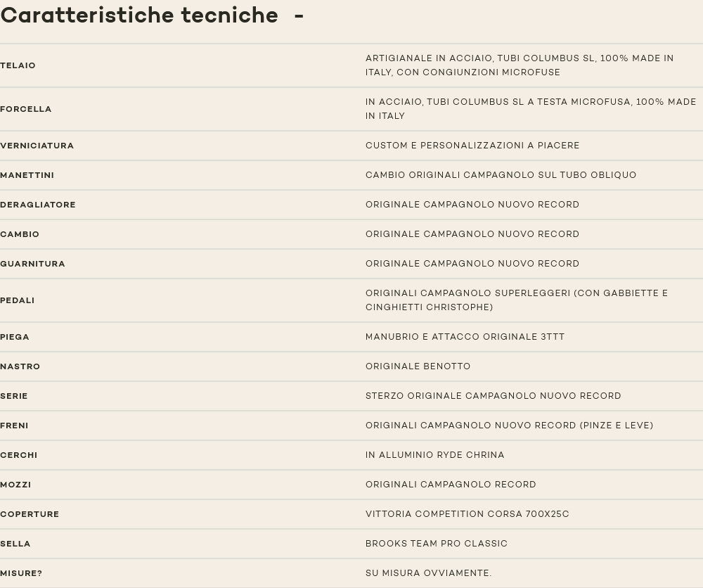Click 'Brooks Team Pro Classic' sella value
Screen dimensions: 703x588
(x=437, y=544)
